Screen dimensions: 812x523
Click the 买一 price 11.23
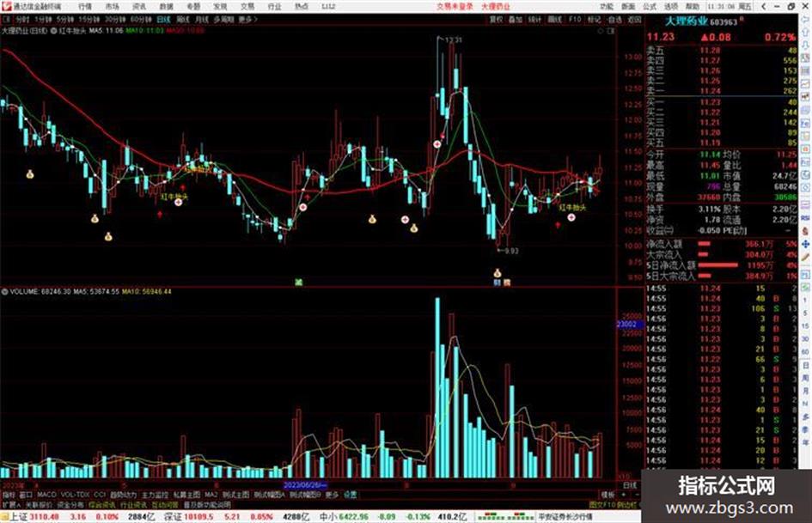click(x=710, y=102)
